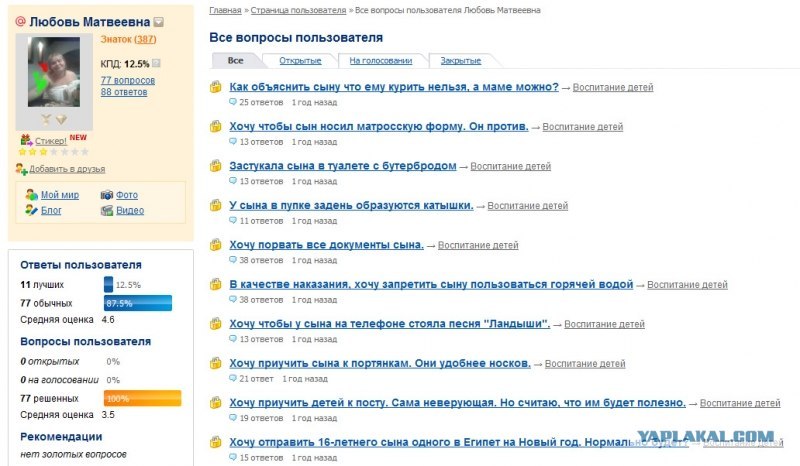The height and width of the screenshot is (466, 800).
Task: Click Добавить в друзья link
Action: click(67, 169)
